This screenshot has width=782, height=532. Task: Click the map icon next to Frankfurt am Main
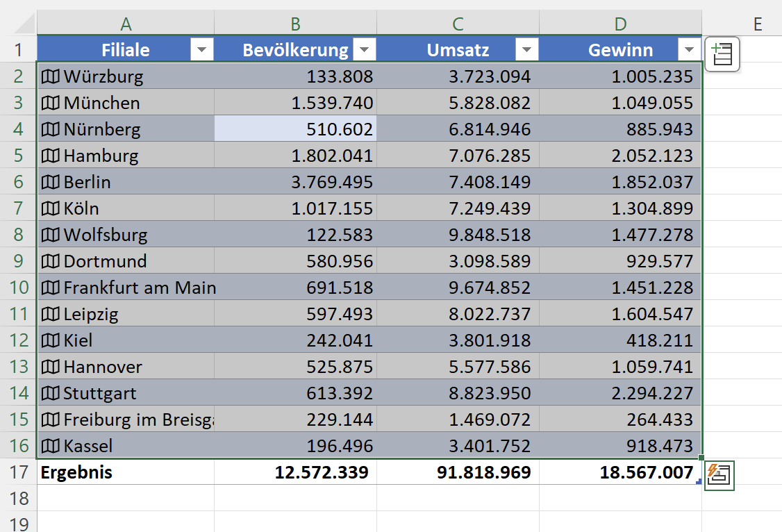[x=51, y=288]
